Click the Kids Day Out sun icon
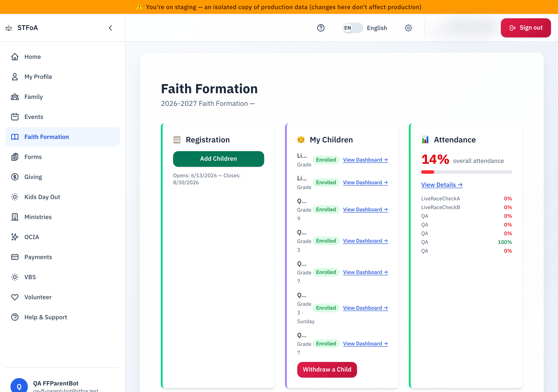558x392 pixels. (x=15, y=197)
